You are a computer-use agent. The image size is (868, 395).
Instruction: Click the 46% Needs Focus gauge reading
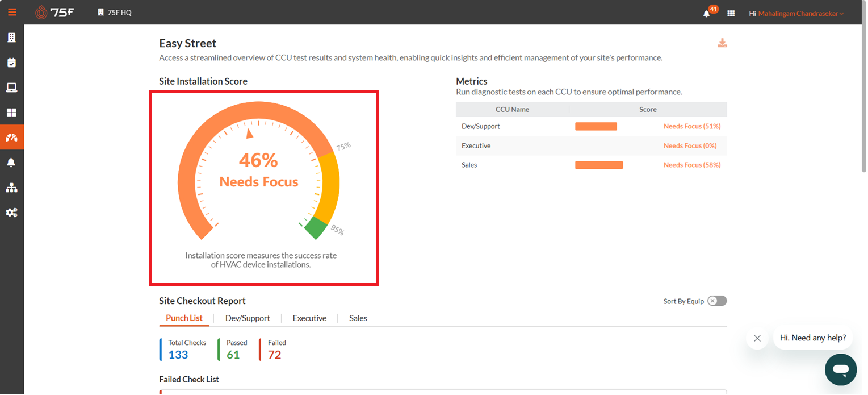(259, 169)
